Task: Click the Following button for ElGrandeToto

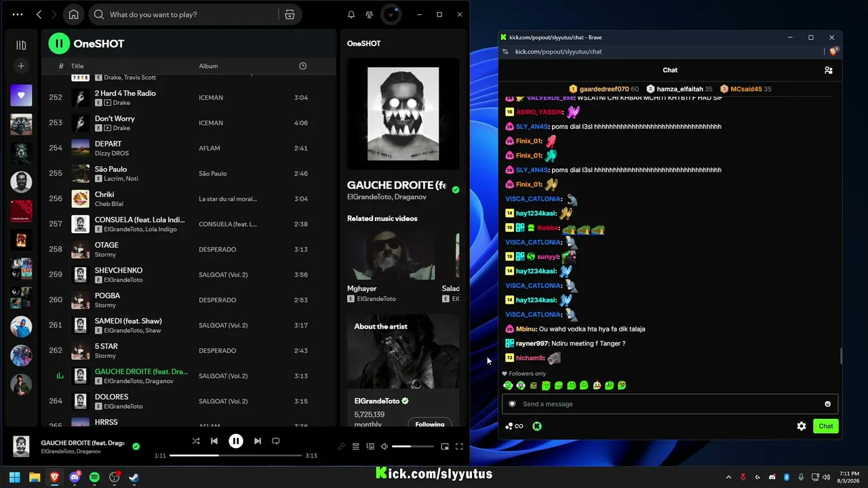Action: [x=430, y=424]
